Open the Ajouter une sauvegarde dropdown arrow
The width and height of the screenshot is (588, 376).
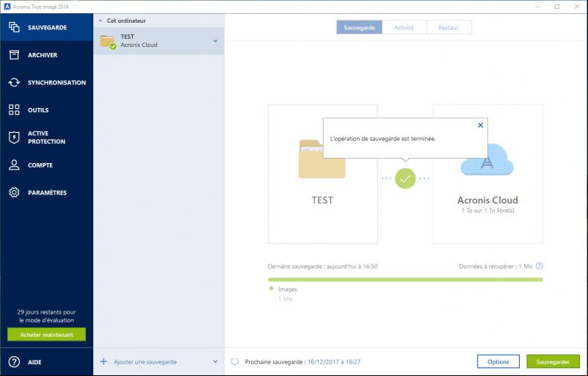pos(215,361)
